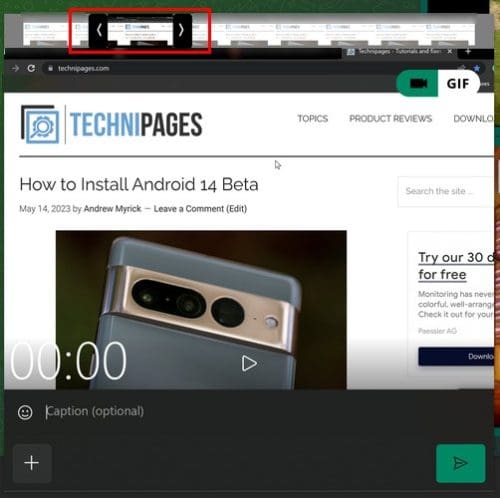Click the (Edit) link

click(237, 209)
